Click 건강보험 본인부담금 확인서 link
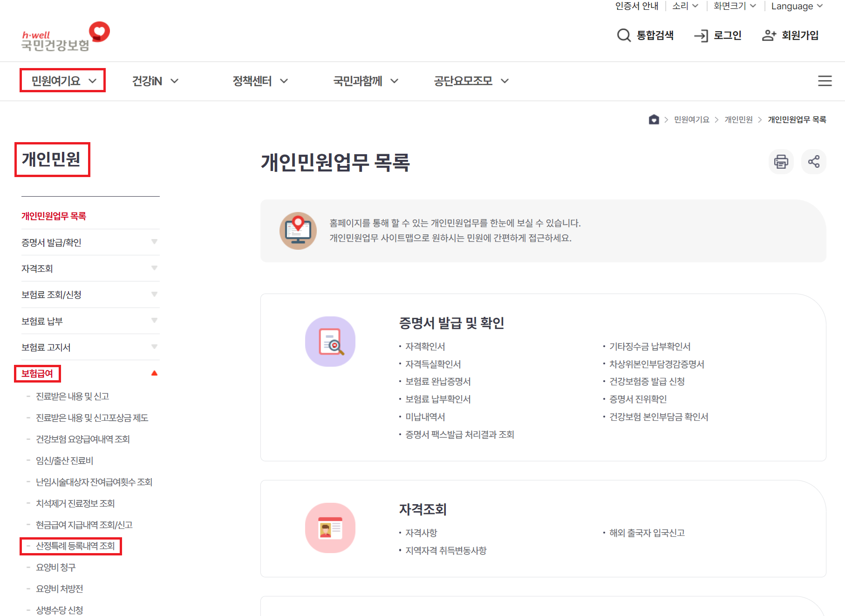The height and width of the screenshot is (616, 845). pos(659,417)
